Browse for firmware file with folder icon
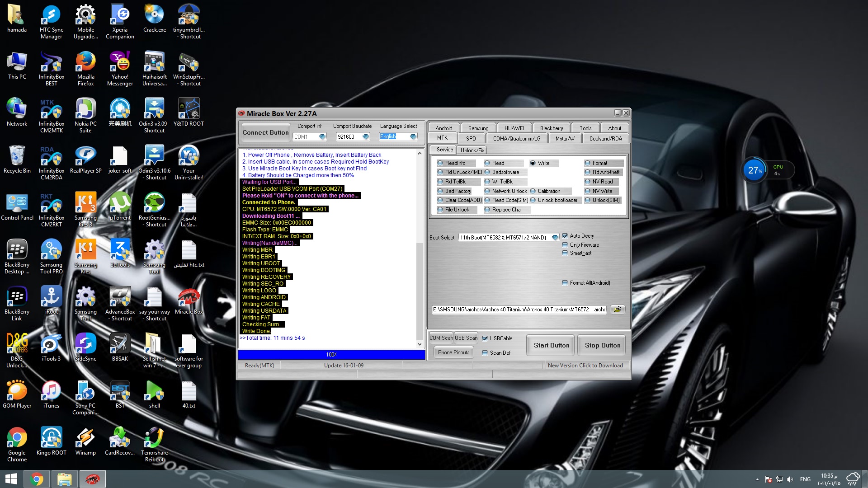This screenshot has height=488, width=868. coord(618,310)
